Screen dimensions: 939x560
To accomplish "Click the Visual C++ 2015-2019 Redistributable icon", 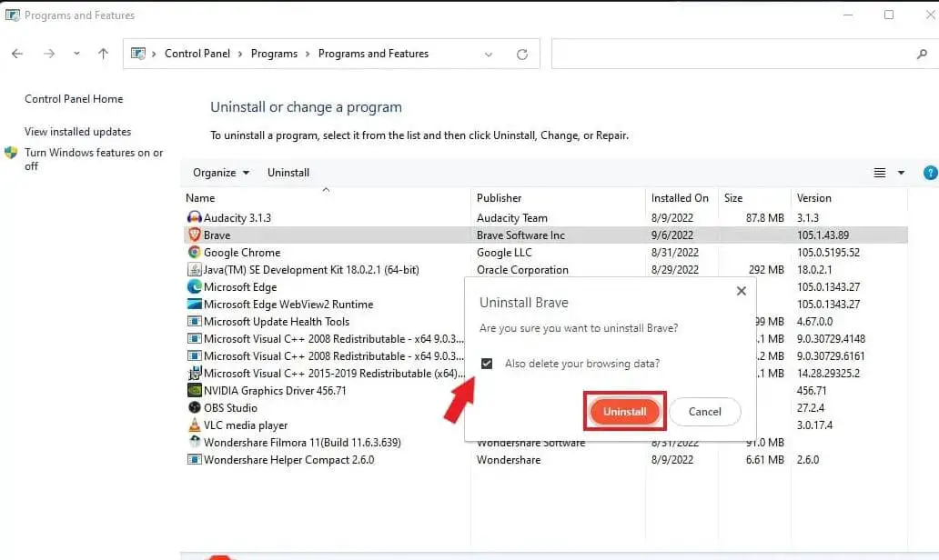I will pos(194,374).
